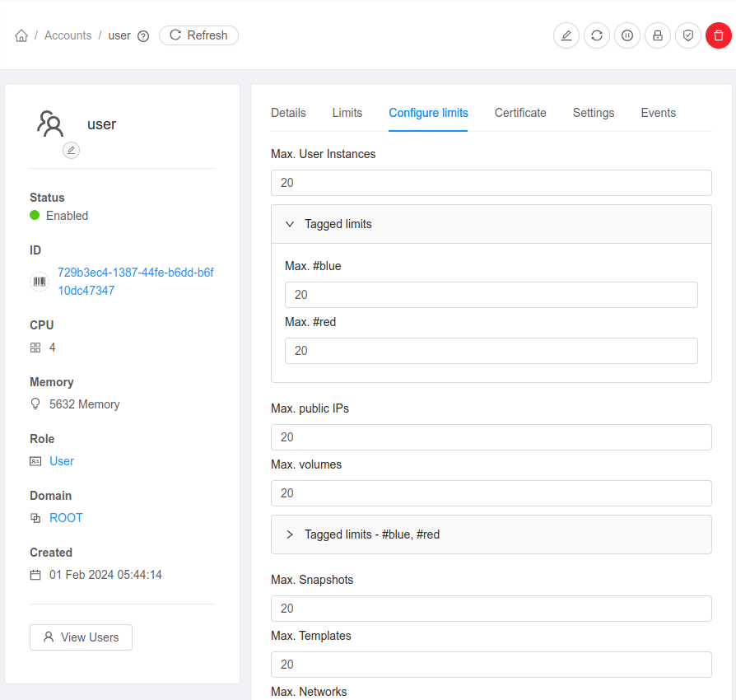Screen dimensions: 736x700
Task: Open the Events tab
Action: pyautogui.click(x=658, y=113)
